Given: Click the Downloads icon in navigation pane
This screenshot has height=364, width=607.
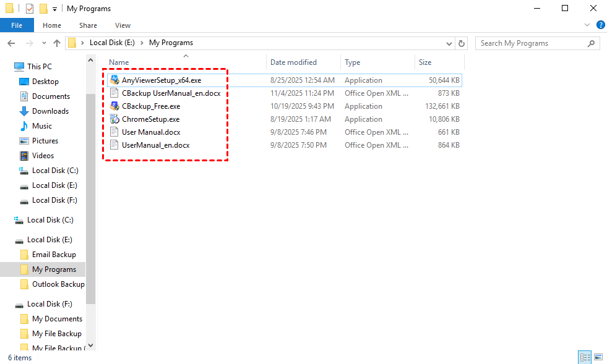Looking at the screenshot, I should tap(24, 111).
